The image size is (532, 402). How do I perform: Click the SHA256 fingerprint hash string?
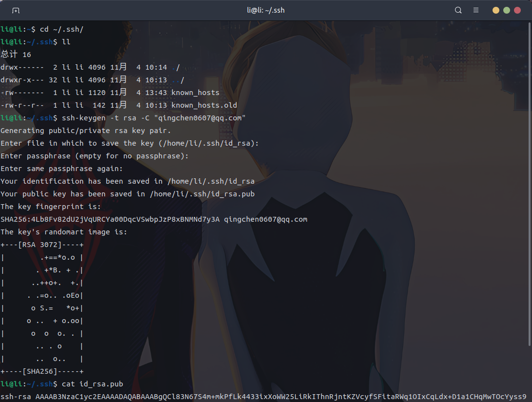(x=110, y=219)
